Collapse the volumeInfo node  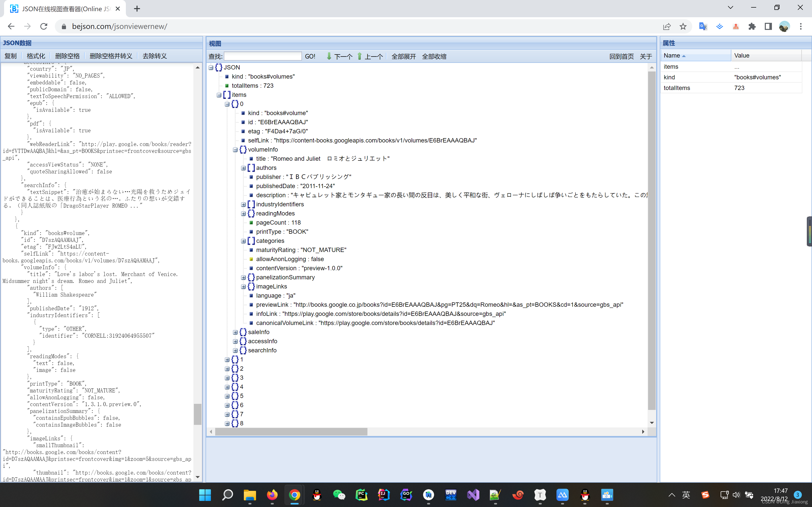235,150
